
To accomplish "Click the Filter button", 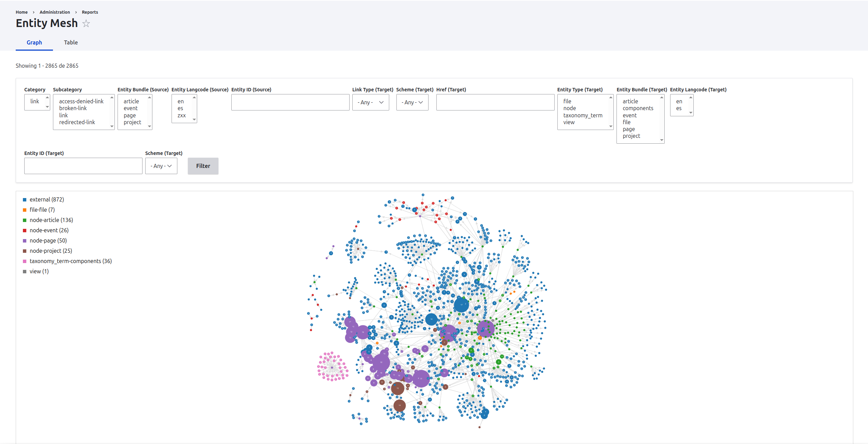I will coord(203,166).
